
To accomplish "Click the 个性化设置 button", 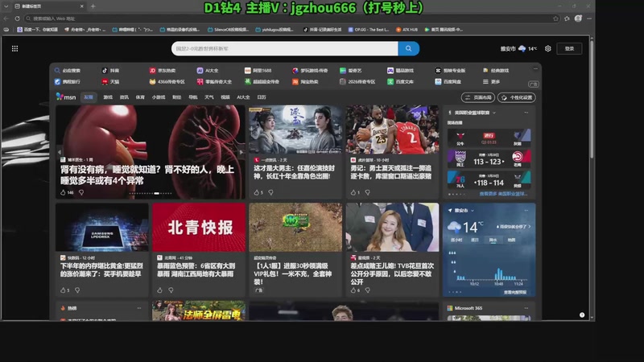I will [517, 97].
